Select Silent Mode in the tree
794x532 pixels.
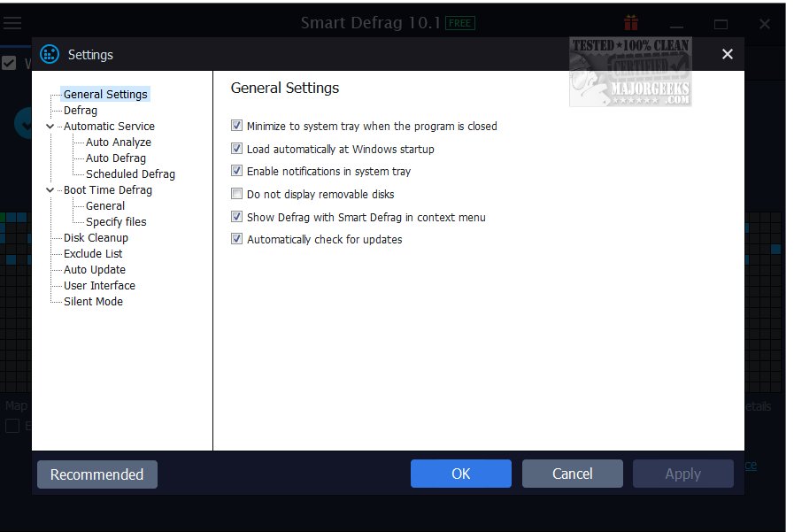coord(93,302)
